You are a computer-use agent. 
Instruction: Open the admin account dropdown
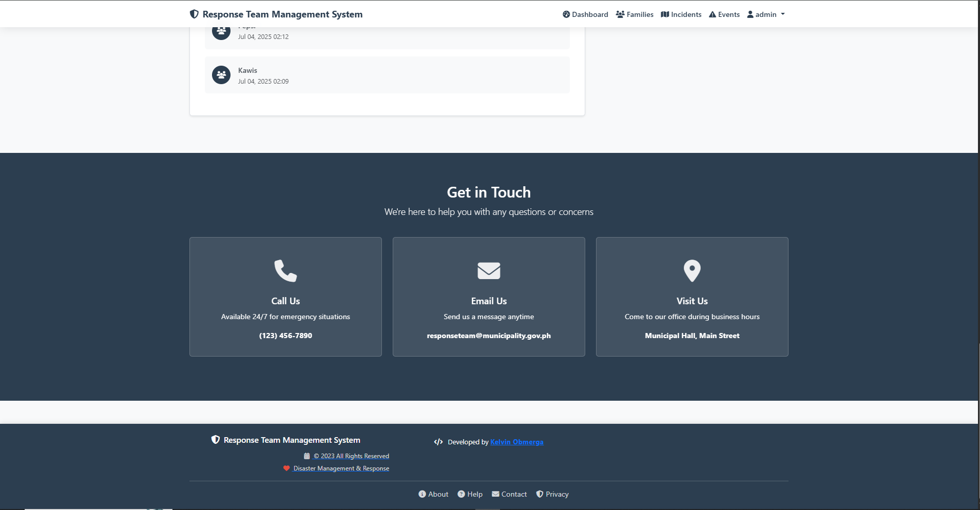click(765, 14)
